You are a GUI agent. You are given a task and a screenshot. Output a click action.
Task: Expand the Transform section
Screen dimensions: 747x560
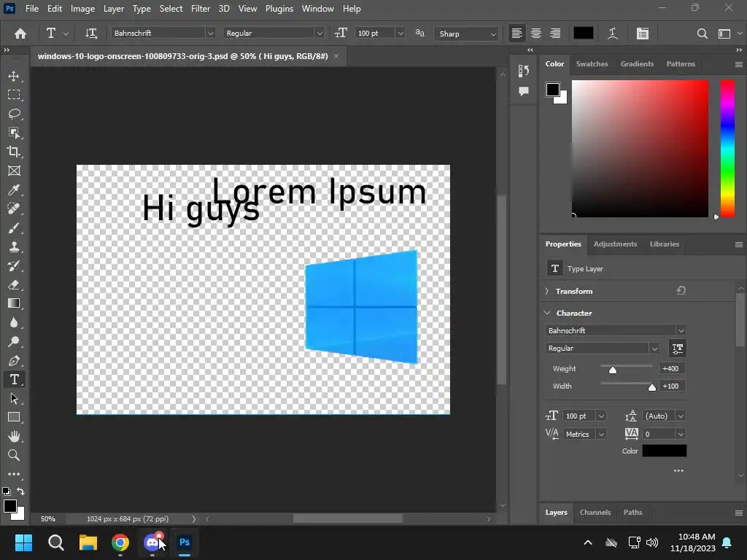[547, 291]
